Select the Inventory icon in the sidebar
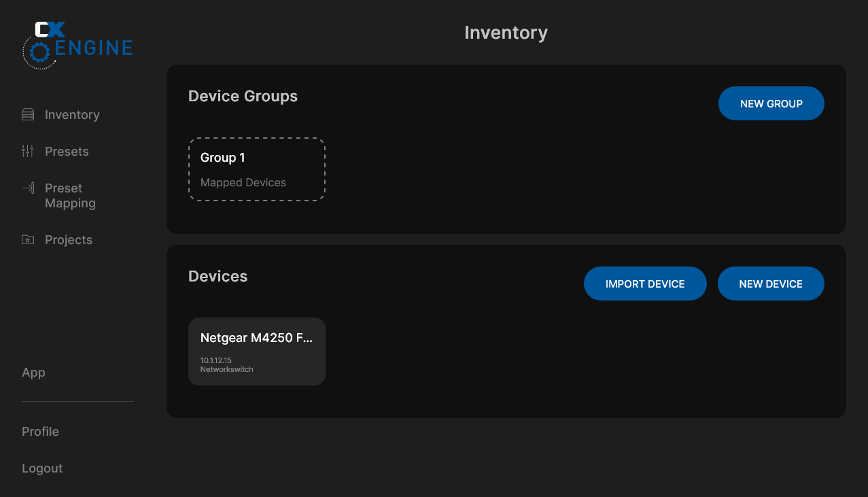868x497 pixels. [27, 114]
